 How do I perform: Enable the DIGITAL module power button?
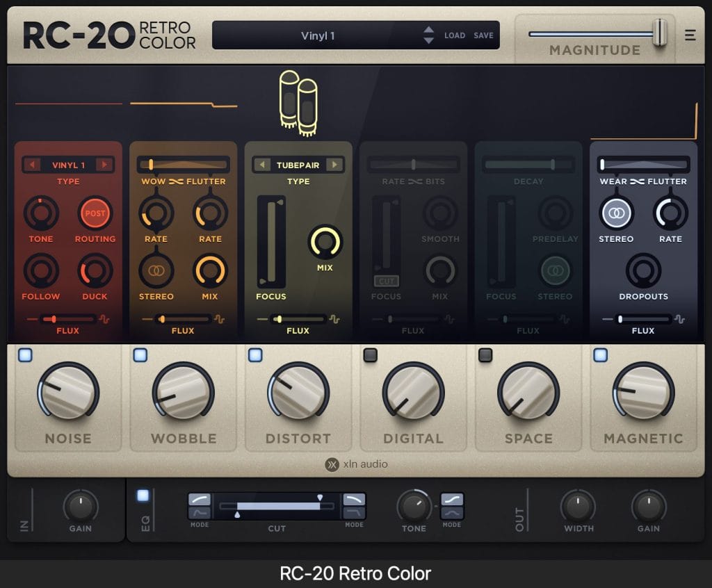click(370, 355)
